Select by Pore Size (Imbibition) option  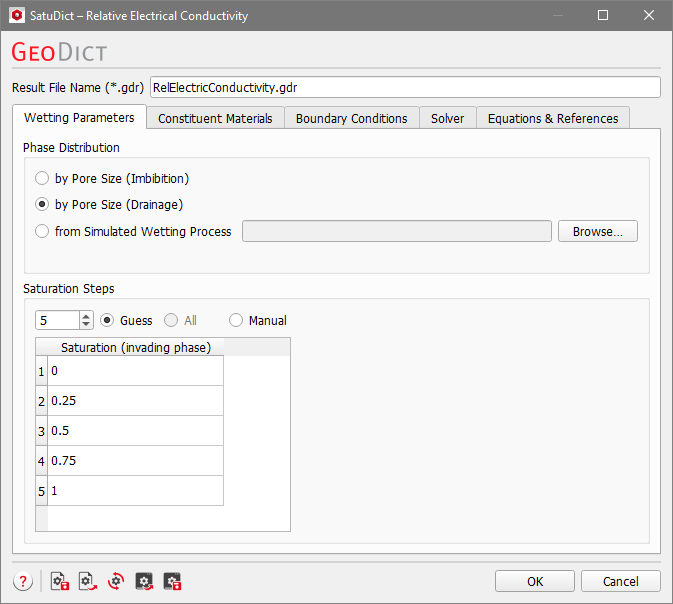(x=112, y=178)
